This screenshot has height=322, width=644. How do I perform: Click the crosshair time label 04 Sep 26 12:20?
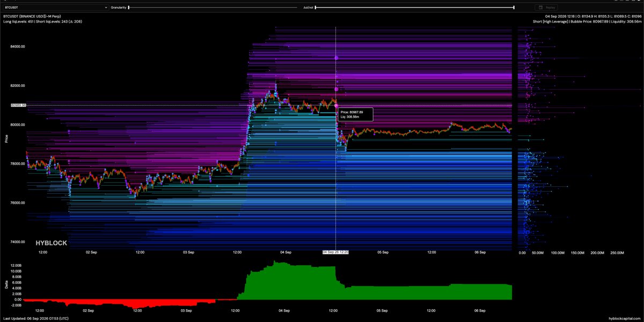pyautogui.click(x=335, y=251)
